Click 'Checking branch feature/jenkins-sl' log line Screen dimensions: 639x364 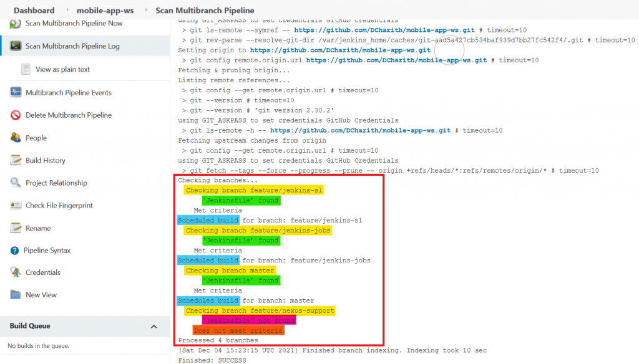(254, 190)
